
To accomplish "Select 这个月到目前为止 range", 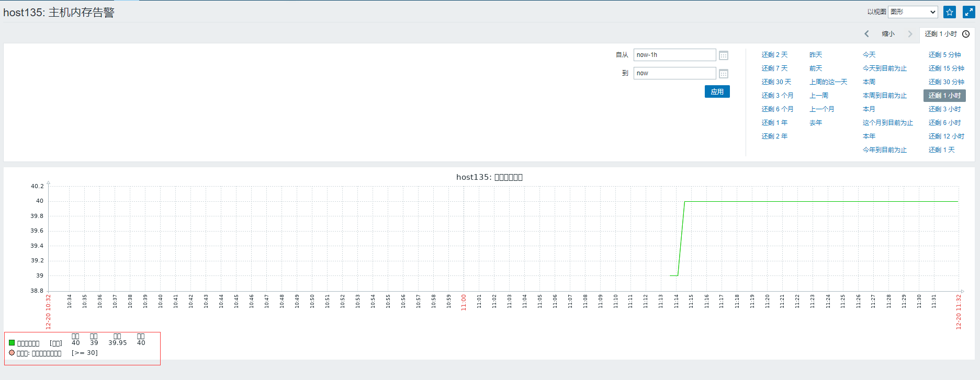I will (888, 123).
